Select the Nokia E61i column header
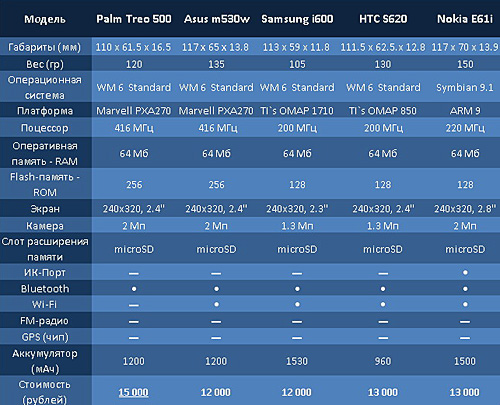 (x=465, y=19)
